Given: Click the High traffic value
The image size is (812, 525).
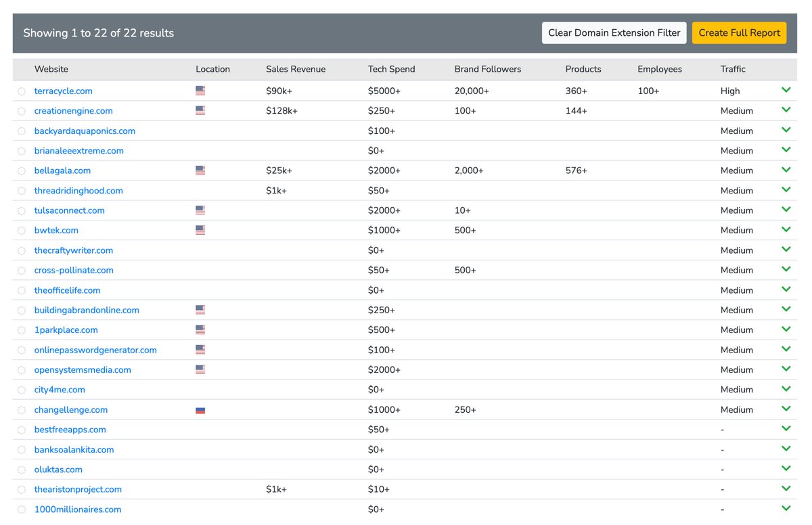Looking at the screenshot, I should pyautogui.click(x=730, y=91).
